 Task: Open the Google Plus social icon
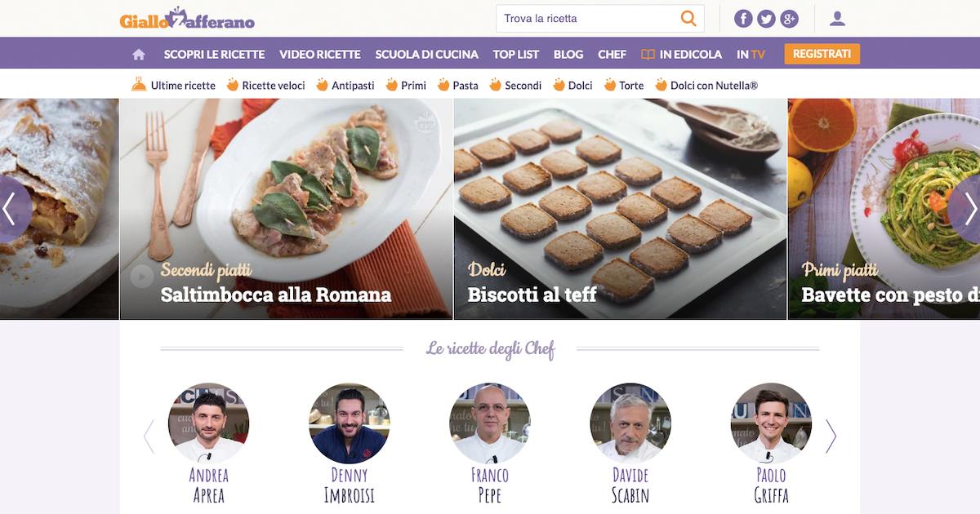pyautogui.click(x=789, y=19)
